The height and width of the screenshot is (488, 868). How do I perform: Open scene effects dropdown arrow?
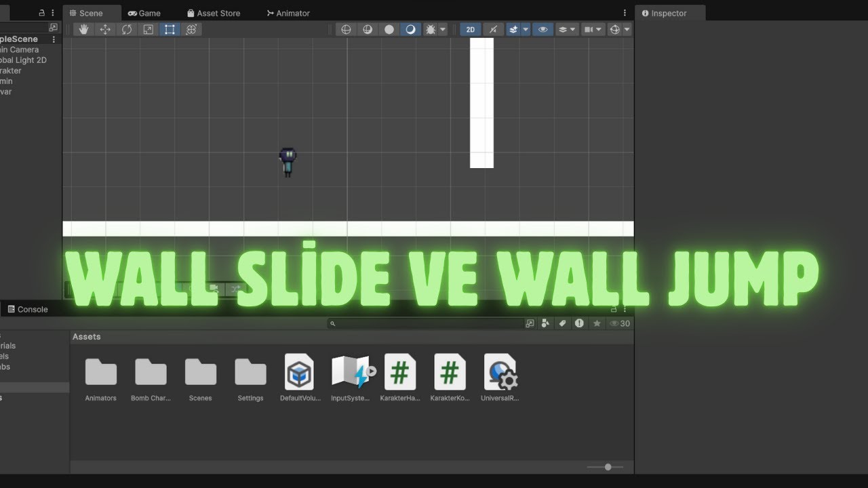click(x=526, y=29)
